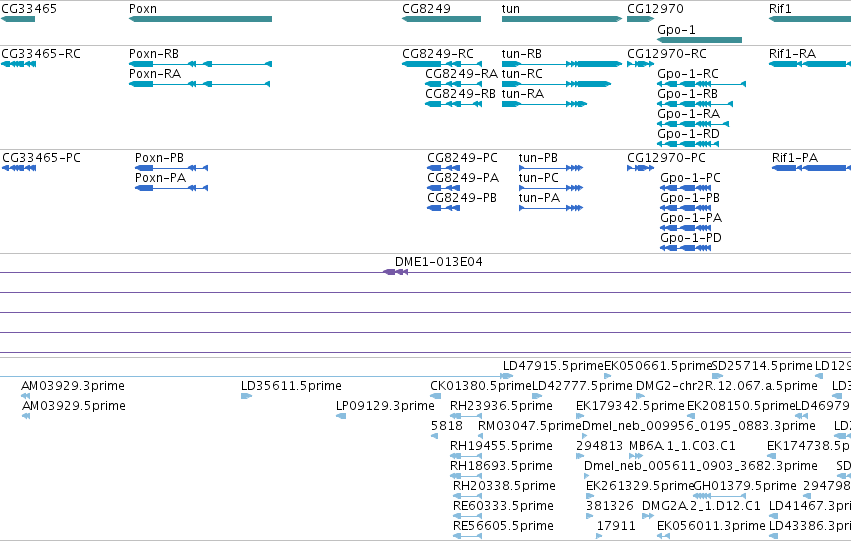Click the EK056011.3prime EST

click(663, 536)
